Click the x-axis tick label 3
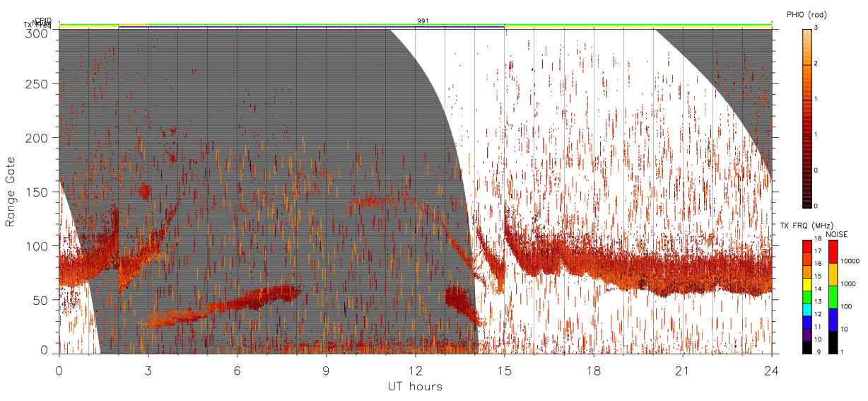This screenshot has width=868, height=401. click(148, 371)
